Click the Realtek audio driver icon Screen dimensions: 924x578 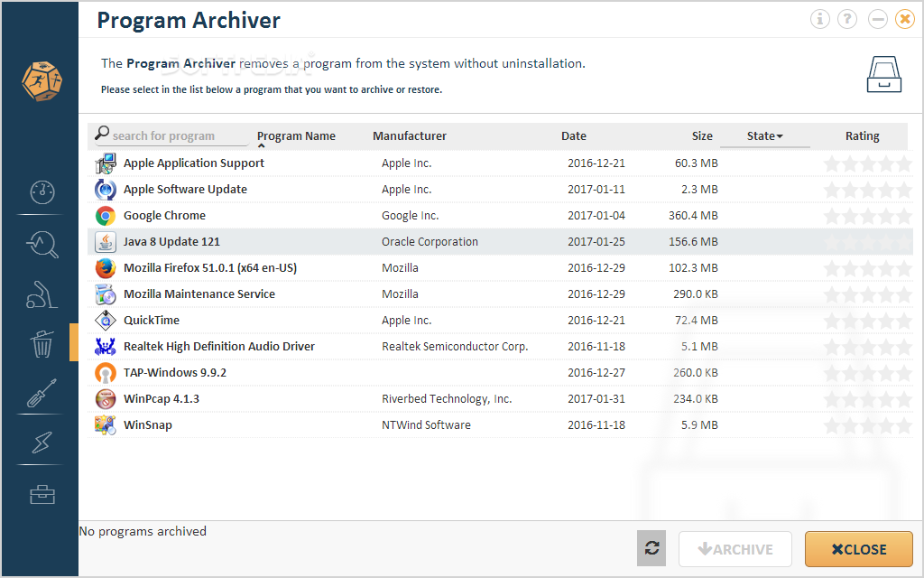point(106,346)
